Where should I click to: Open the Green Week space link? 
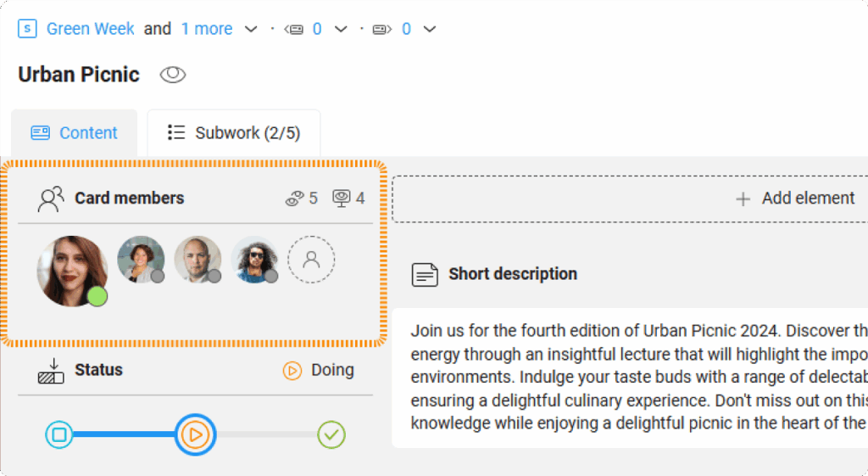pos(90,29)
